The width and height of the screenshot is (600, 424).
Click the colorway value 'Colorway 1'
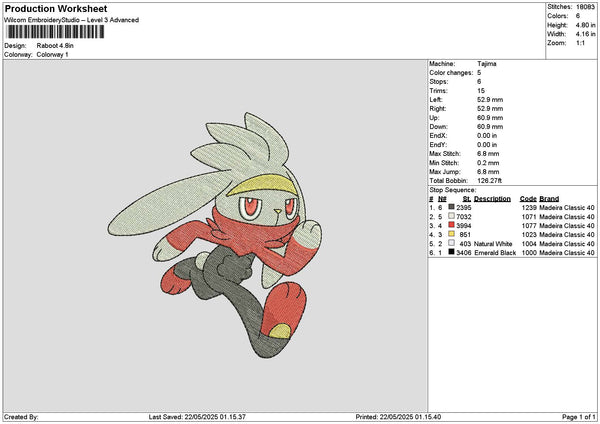point(52,55)
